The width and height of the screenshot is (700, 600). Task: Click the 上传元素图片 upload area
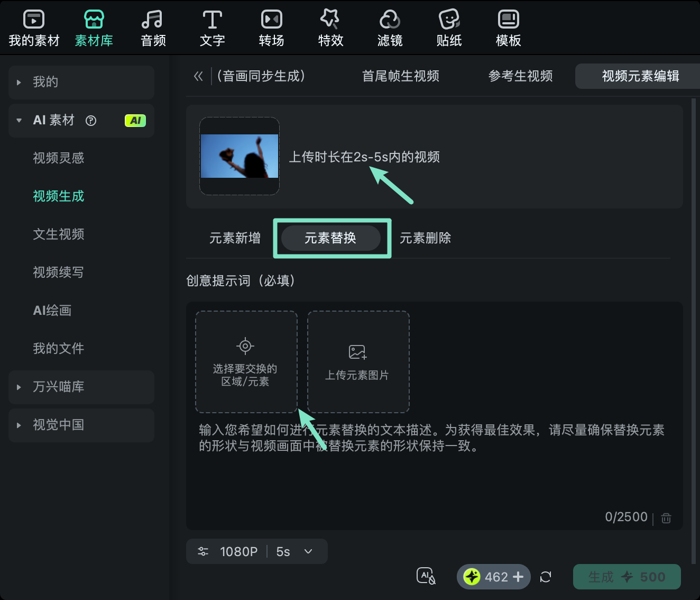[358, 362]
